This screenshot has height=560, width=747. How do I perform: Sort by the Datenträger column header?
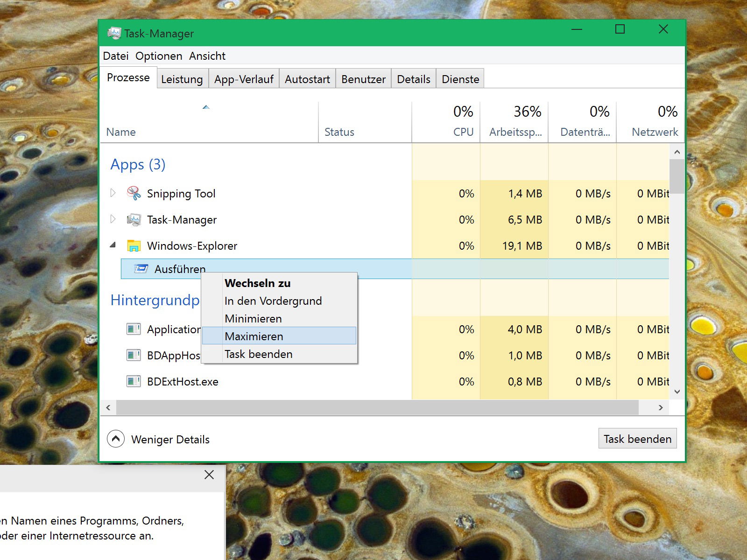click(582, 122)
